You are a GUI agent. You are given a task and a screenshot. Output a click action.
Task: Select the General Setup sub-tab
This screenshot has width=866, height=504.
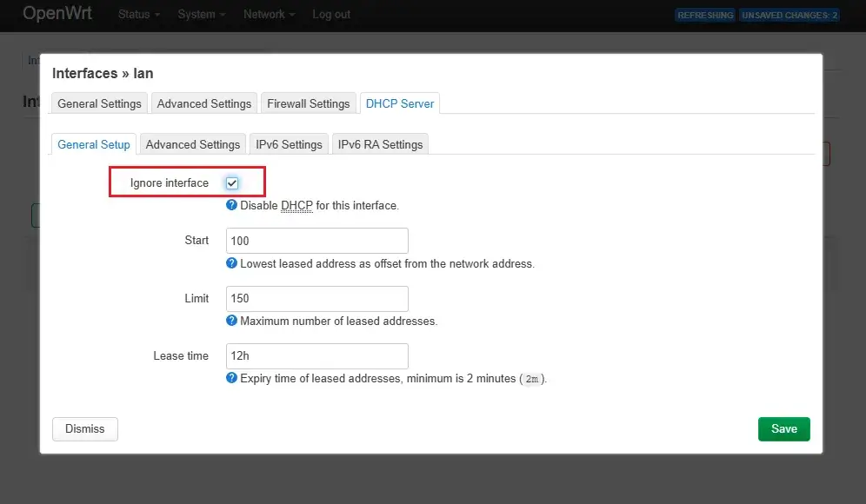click(94, 144)
